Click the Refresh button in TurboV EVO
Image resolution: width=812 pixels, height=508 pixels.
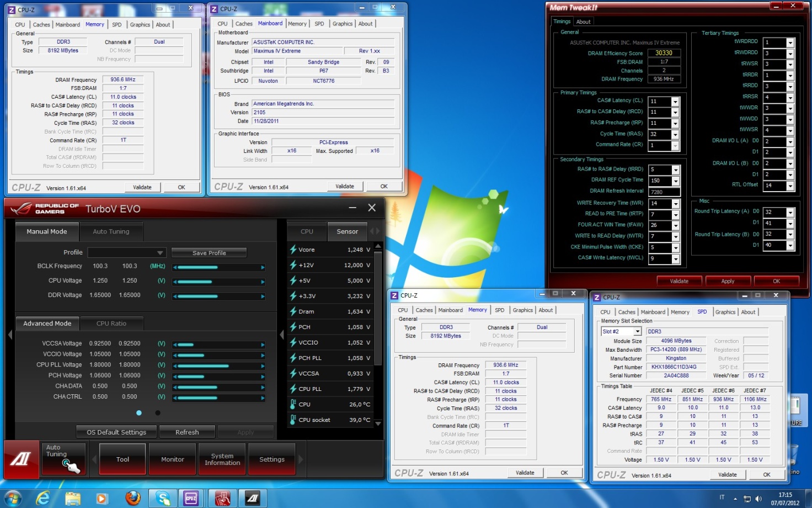coord(187,432)
